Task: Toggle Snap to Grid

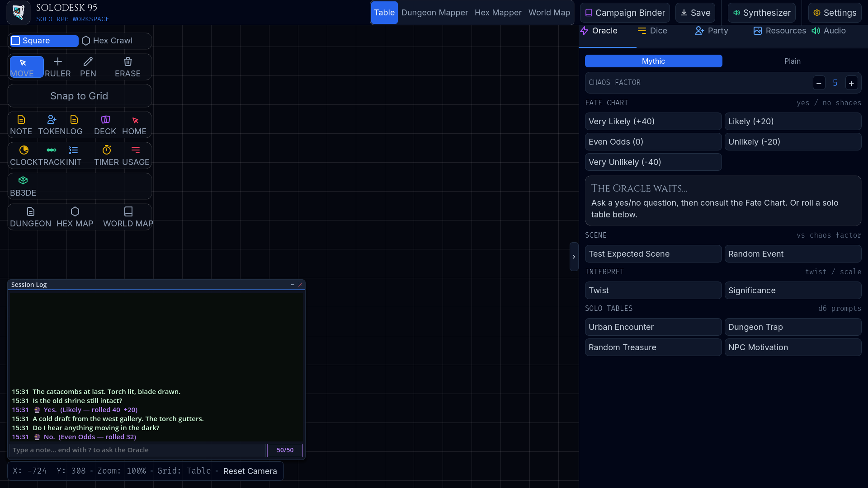Action: point(80,96)
